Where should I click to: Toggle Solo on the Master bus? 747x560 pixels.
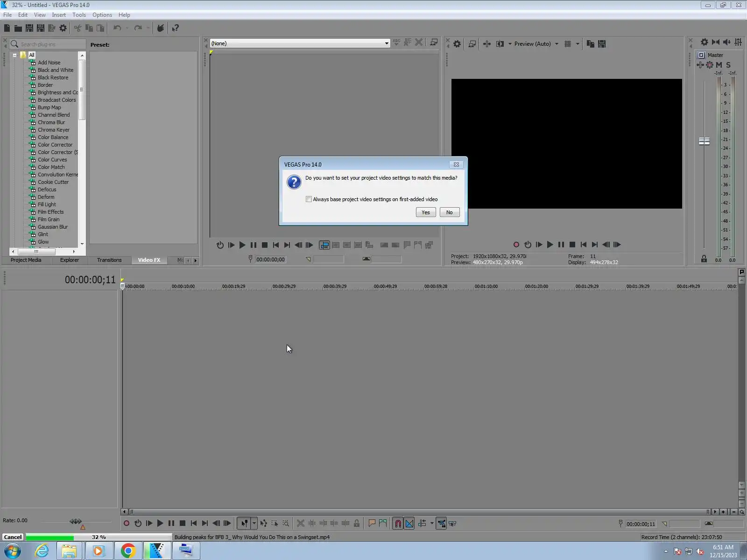(728, 65)
